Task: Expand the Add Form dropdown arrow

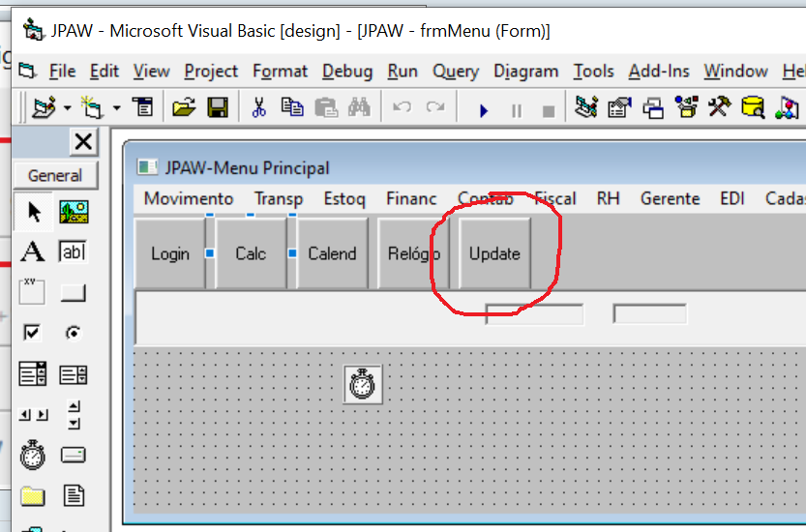Action: pyautogui.click(x=117, y=108)
